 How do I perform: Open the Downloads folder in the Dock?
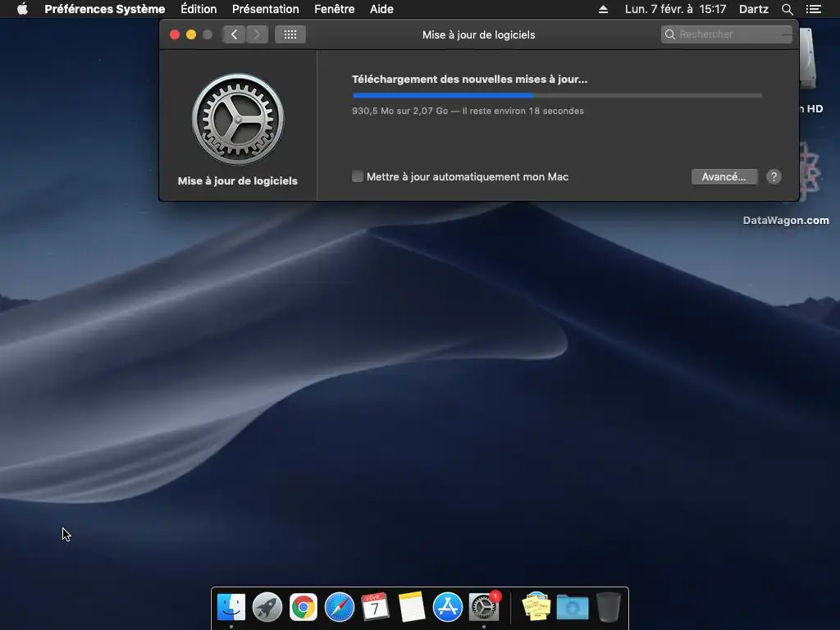(572, 607)
